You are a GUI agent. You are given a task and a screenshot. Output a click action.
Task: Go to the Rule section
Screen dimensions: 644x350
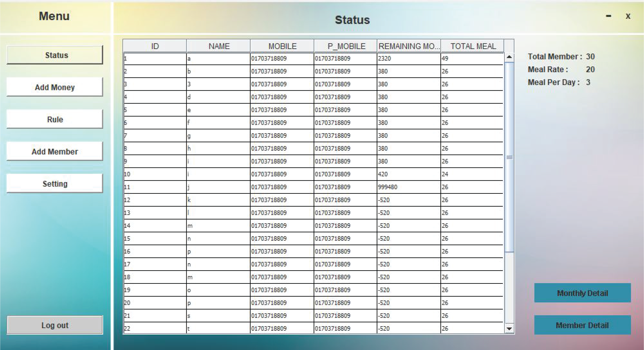pos(55,119)
